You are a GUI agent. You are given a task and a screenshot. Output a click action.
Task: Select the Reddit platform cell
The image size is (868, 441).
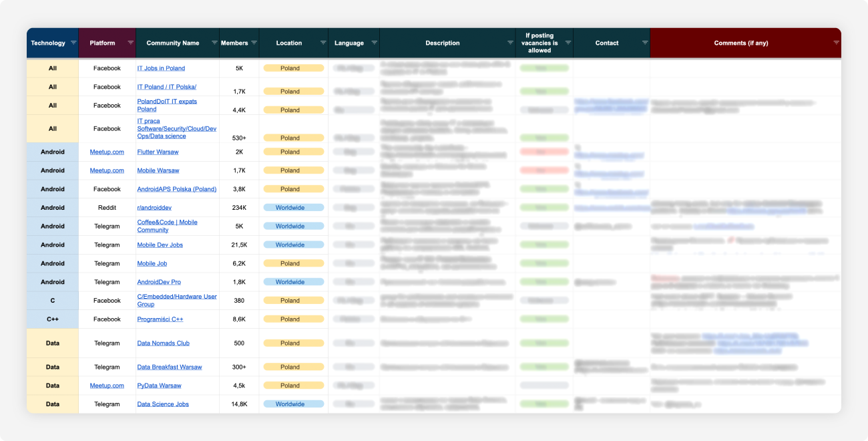[107, 208]
